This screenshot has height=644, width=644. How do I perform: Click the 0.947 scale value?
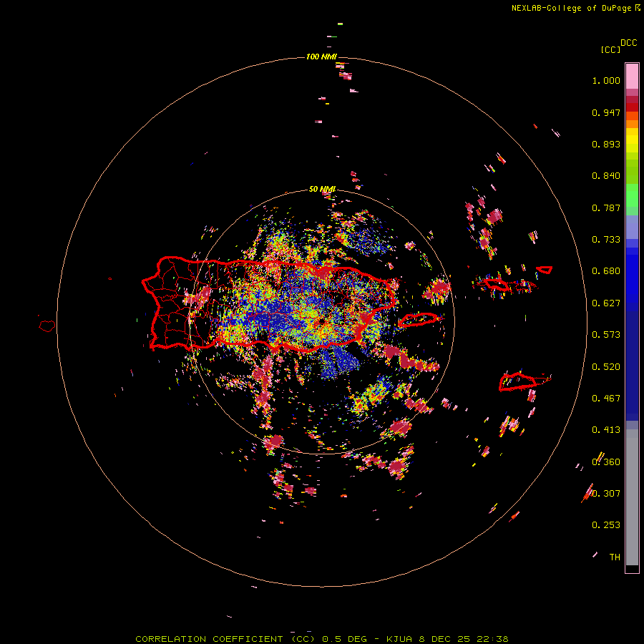pos(606,112)
